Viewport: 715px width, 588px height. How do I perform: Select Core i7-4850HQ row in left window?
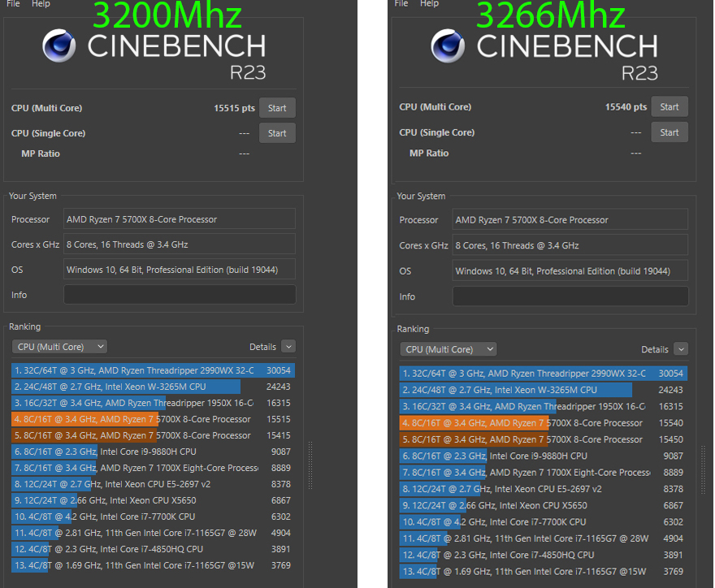(x=154, y=549)
